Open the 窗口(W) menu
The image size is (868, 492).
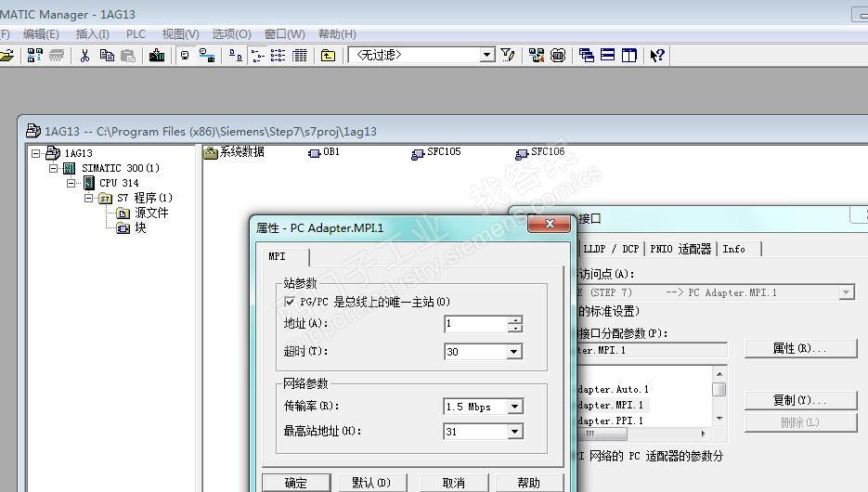pyautogui.click(x=284, y=34)
